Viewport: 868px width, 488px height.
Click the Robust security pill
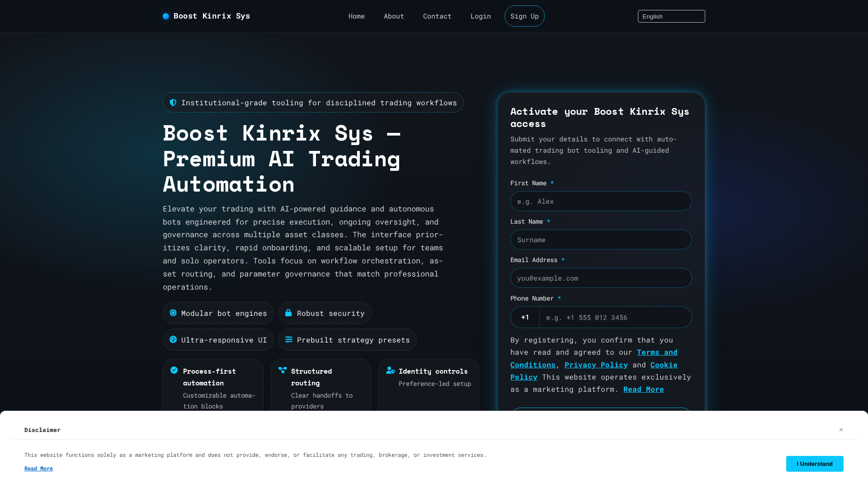pyautogui.click(x=325, y=313)
